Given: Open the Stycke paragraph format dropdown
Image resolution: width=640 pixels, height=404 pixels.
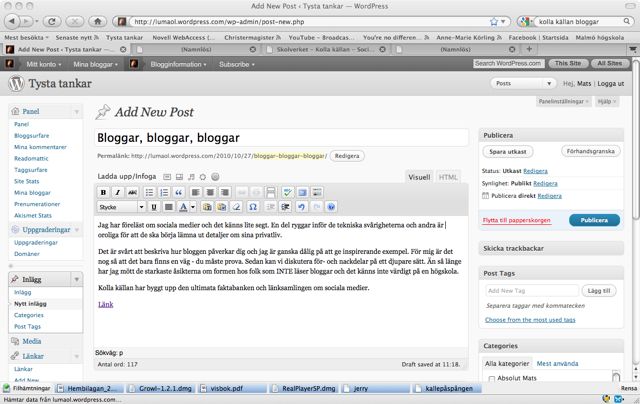Looking at the screenshot, I should coord(120,207).
